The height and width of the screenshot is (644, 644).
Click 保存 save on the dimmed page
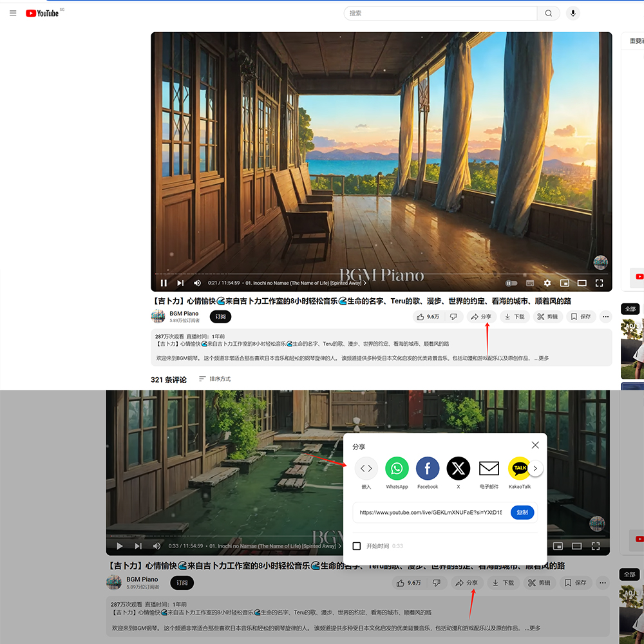click(x=575, y=583)
